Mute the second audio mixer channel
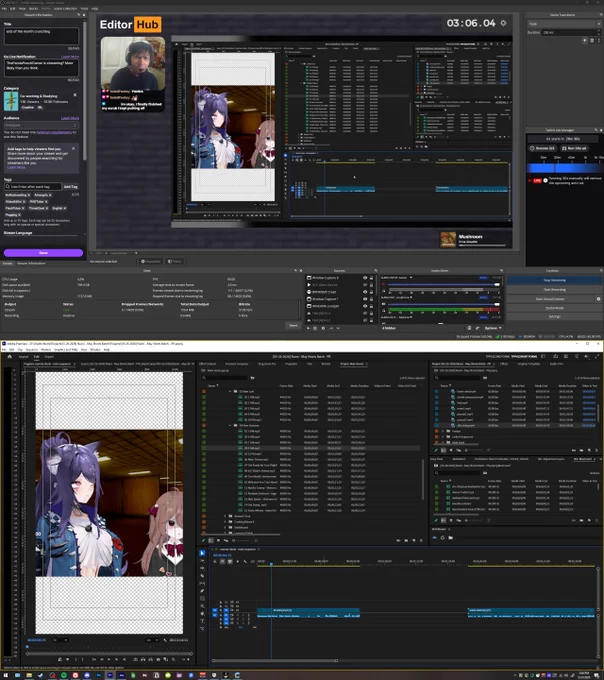604x680 pixels. click(x=384, y=304)
